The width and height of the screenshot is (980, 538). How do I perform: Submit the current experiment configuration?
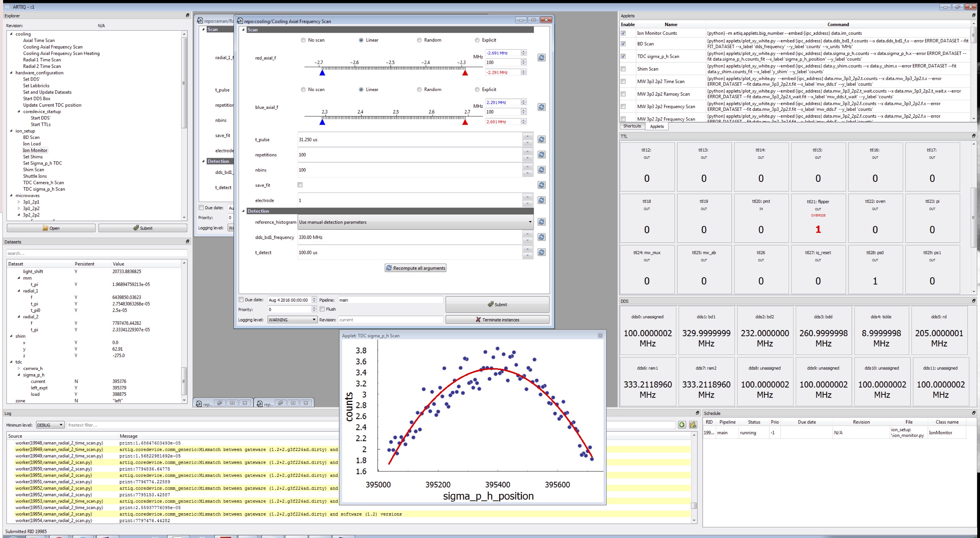coord(497,304)
